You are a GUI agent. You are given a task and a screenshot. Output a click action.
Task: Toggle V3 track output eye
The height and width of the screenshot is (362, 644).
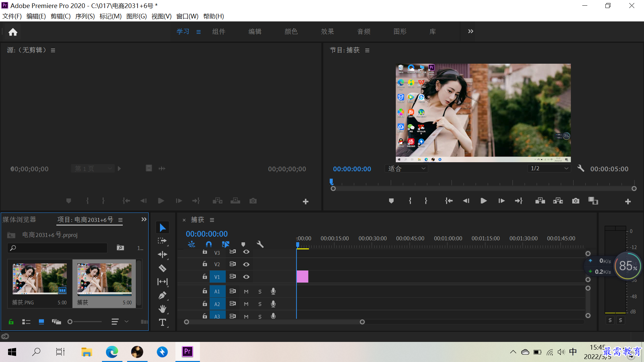[246, 252]
